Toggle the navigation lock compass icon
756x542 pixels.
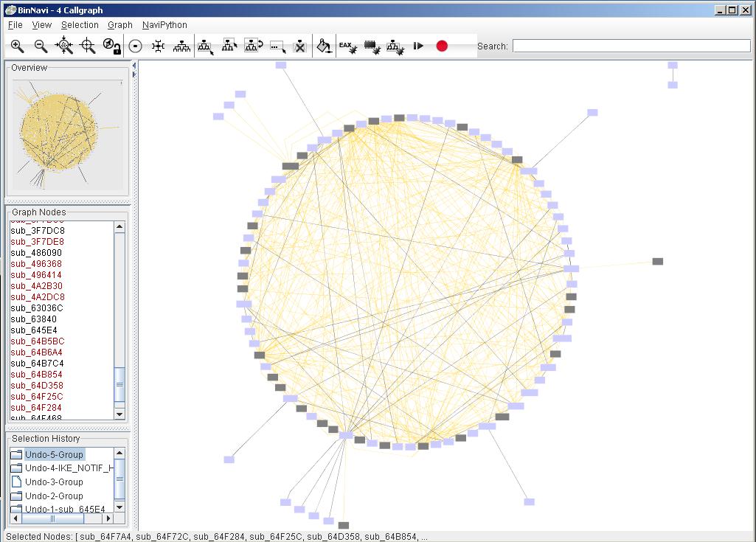pos(111,46)
